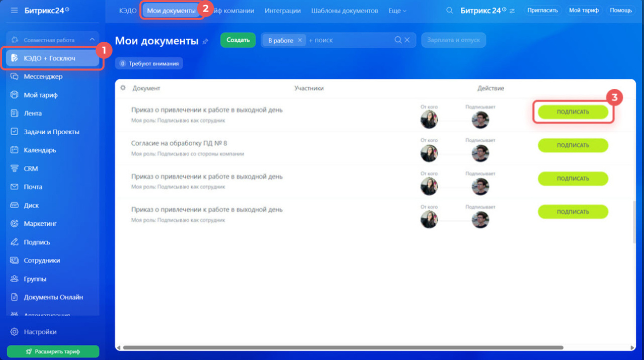Click the Документ column header
The width and height of the screenshot is (644, 360).
click(x=146, y=88)
